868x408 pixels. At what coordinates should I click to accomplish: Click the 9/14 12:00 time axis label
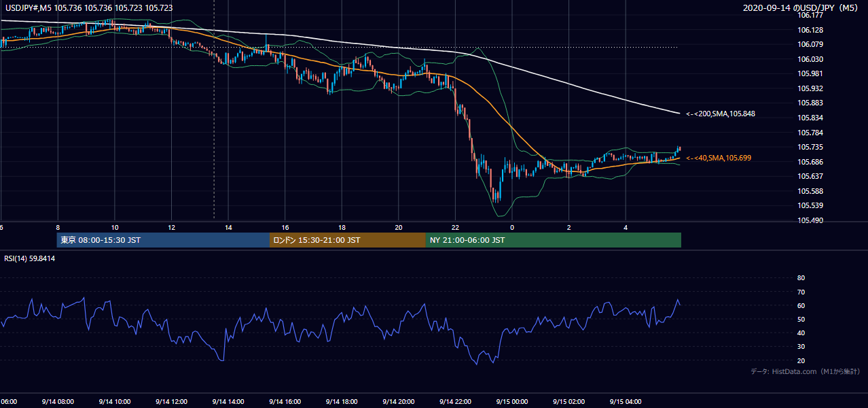171,401
